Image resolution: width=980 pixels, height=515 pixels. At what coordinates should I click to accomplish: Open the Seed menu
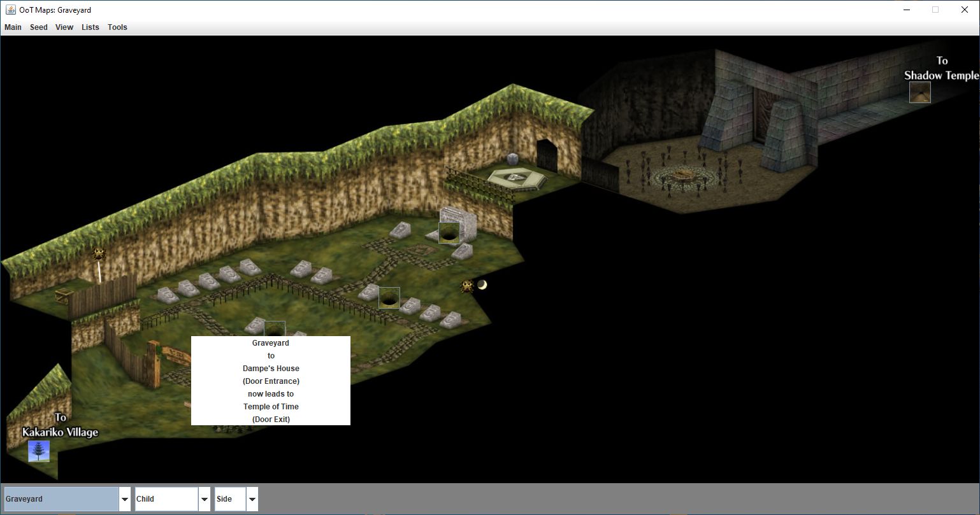tap(39, 27)
